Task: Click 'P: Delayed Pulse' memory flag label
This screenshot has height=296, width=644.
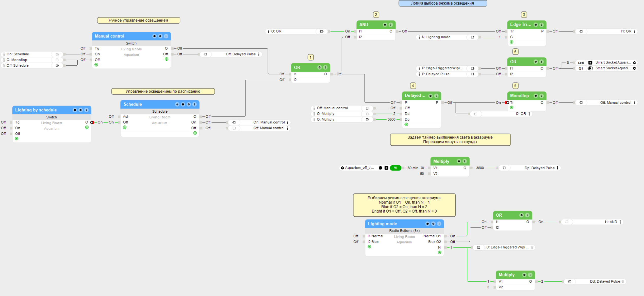Action: point(435,74)
